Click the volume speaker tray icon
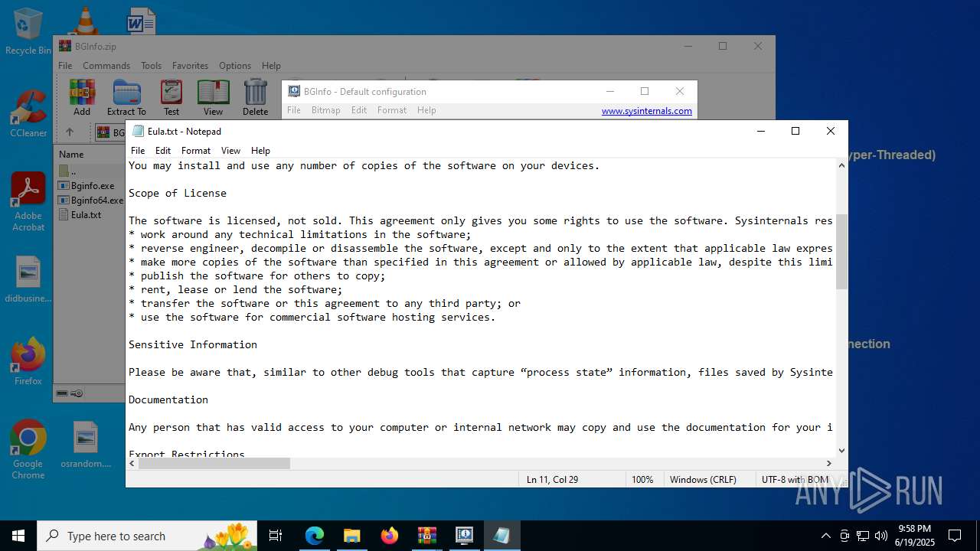The width and height of the screenshot is (980, 551). pyautogui.click(x=880, y=536)
